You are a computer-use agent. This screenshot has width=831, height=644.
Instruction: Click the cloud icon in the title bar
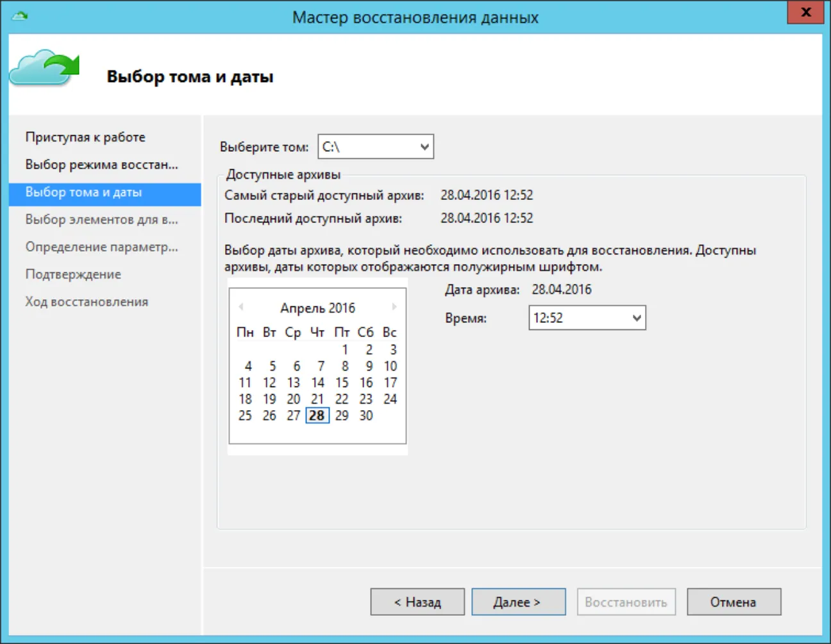(20, 15)
